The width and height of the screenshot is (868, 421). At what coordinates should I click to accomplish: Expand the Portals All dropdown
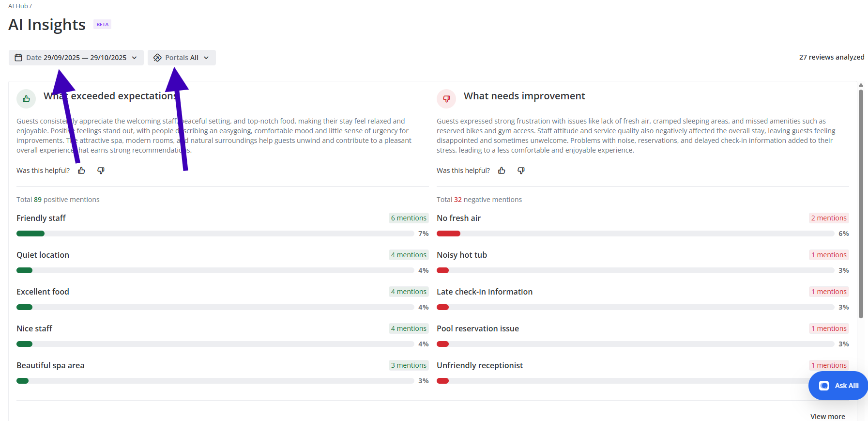click(182, 58)
